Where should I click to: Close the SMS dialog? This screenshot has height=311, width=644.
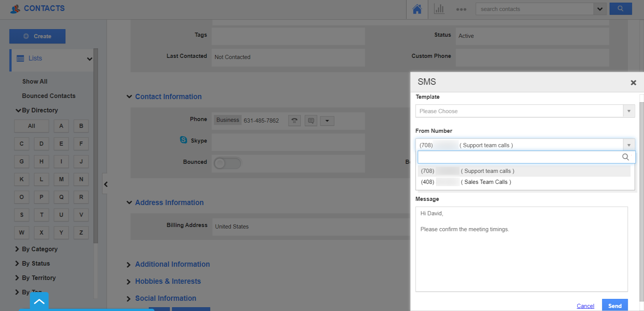[633, 82]
